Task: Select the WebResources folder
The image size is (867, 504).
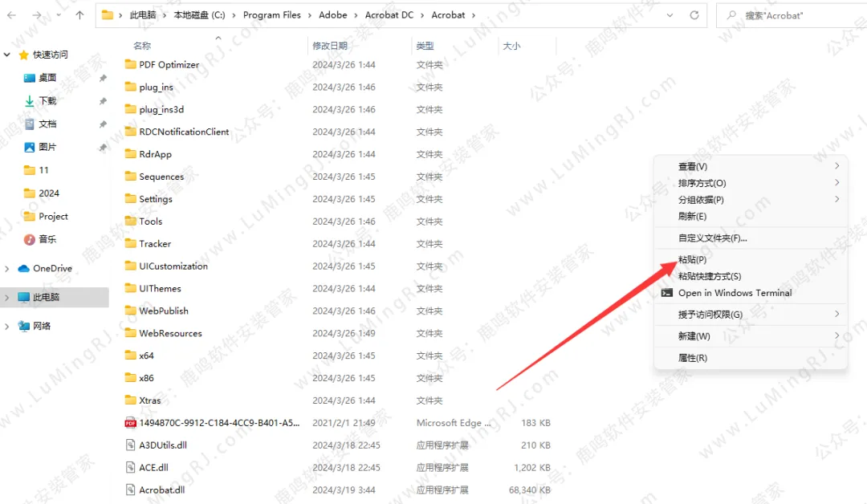Action: [170, 333]
